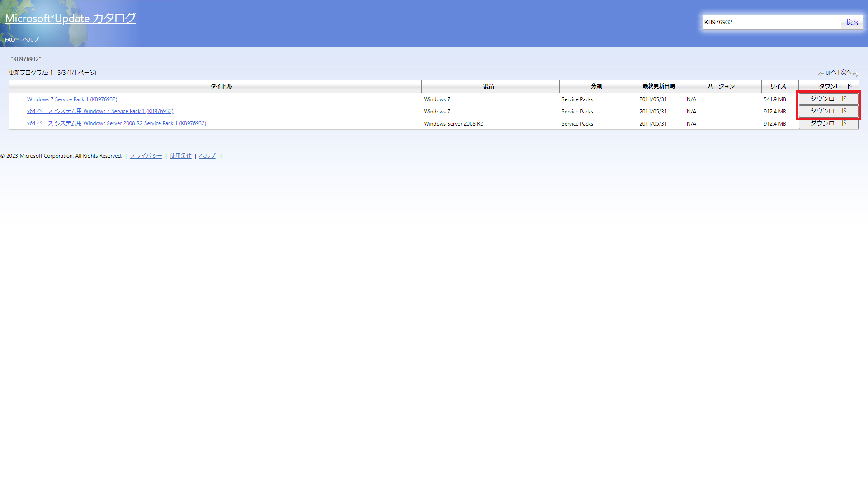
Task: Select the search term heading "KB976932"
Action: tap(26, 59)
